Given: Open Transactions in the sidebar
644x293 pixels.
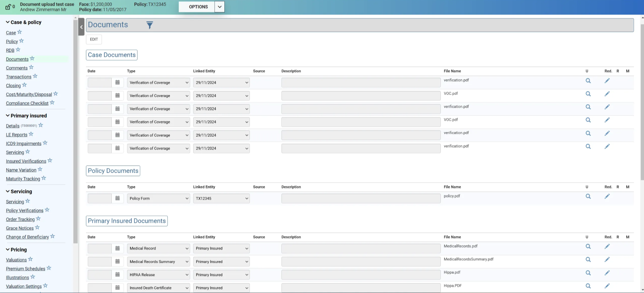Looking at the screenshot, I should point(19,77).
